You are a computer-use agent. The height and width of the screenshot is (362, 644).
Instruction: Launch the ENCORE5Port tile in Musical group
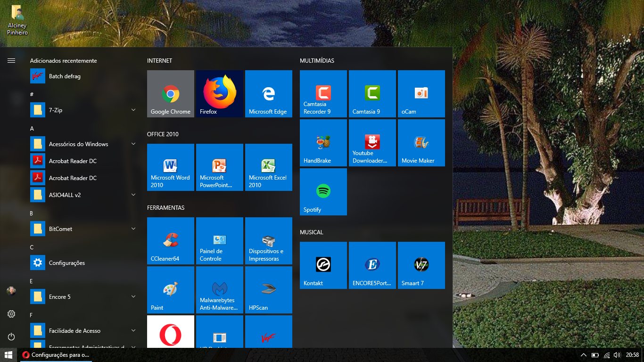(x=372, y=265)
